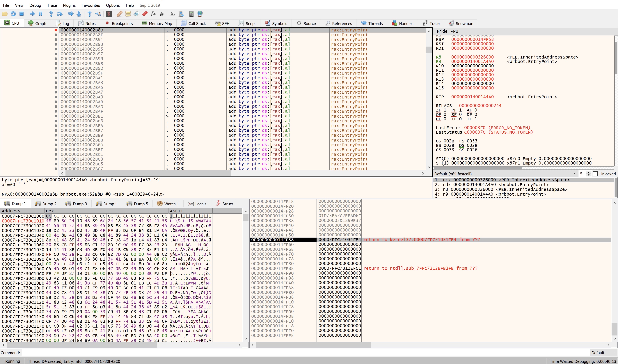
Task: Restart debugging with the Restart icon
Action: pyautogui.click(x=13, y=14)
